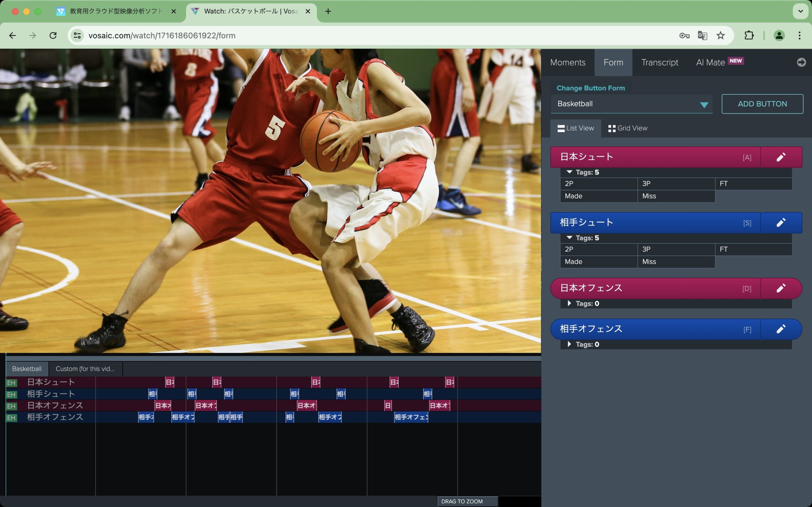Collapse side panel with arrow icon
The image size is (812, 507).
tap(801, 62)
